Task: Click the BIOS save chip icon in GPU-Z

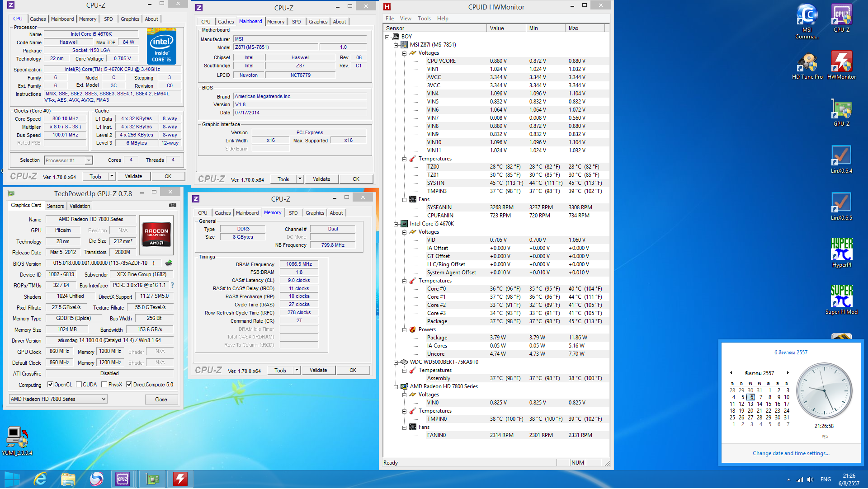Action: (169, 263)
